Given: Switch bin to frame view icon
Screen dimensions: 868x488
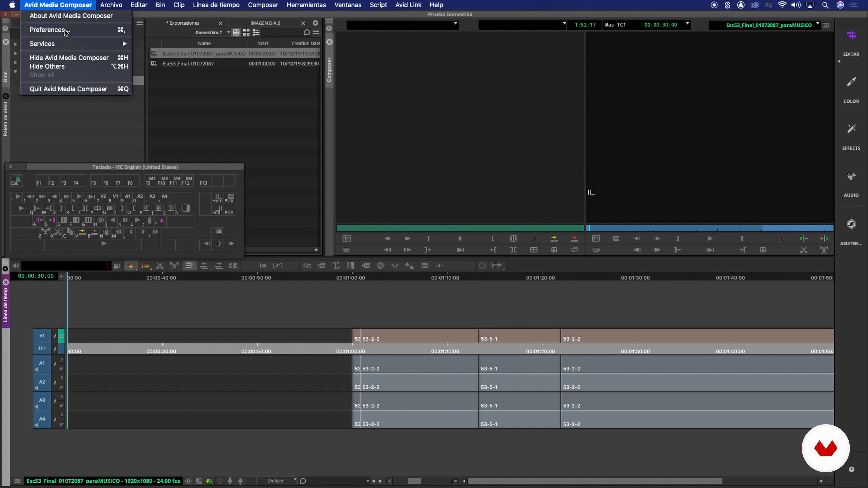Looking at the screenshot, I should point(246,32).
